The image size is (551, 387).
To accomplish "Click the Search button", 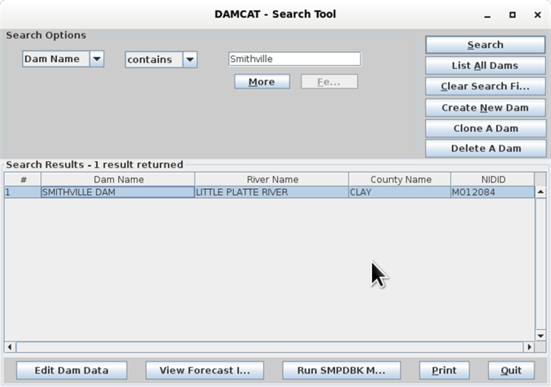I will (485, 45).
